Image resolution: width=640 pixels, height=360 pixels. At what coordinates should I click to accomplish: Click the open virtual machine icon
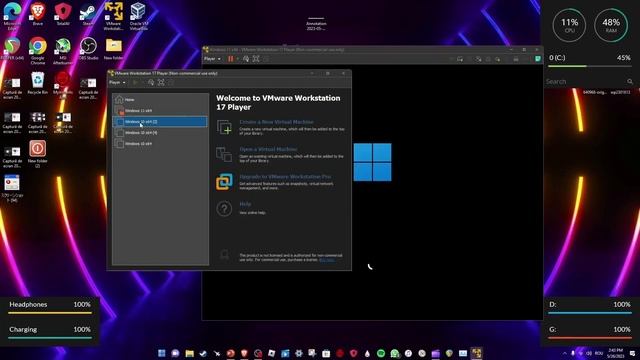pyautogui.click(x=224, y=154)
